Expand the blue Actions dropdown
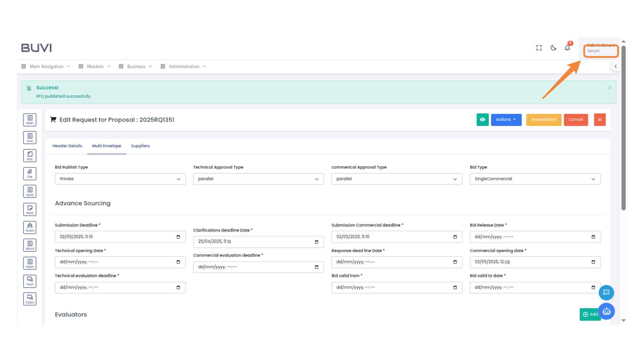The height and width of the screenshot is (362, 644). pos(506,120)
